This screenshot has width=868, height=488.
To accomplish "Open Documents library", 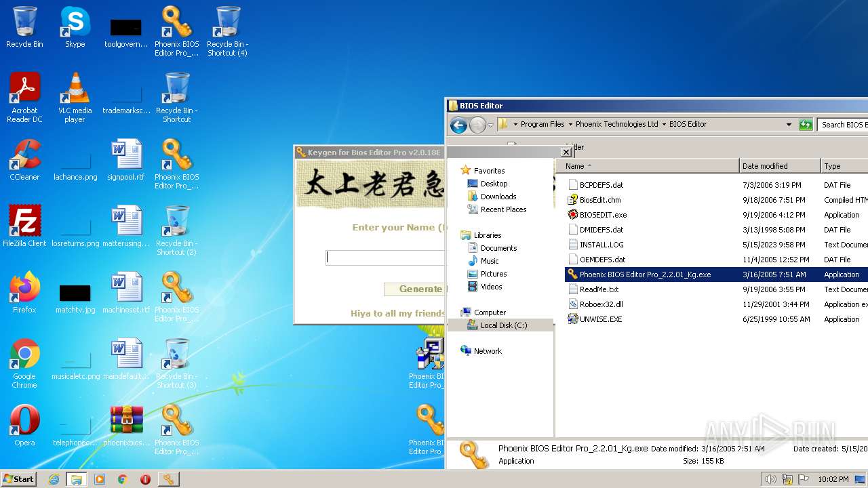I will [498, 248].
